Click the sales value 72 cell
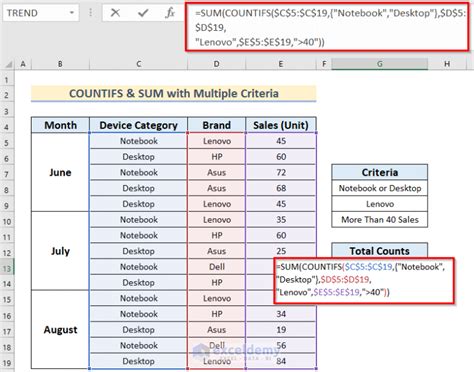 (281, 172)
